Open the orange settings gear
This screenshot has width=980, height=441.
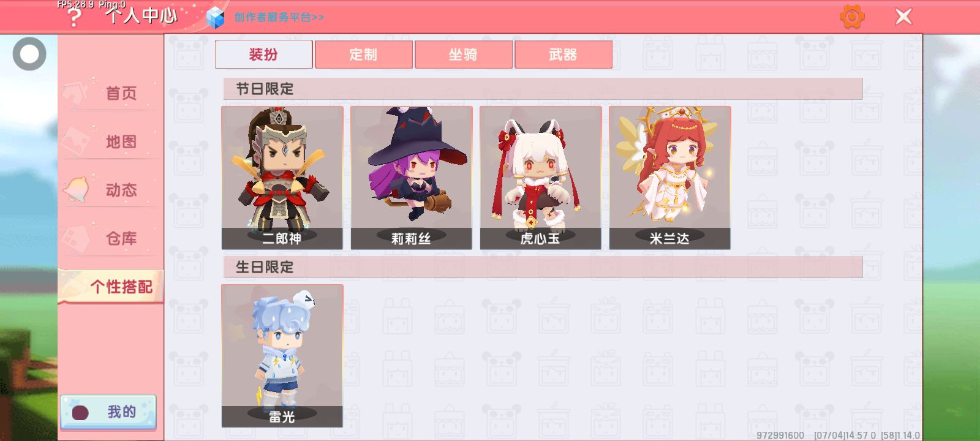852,17
